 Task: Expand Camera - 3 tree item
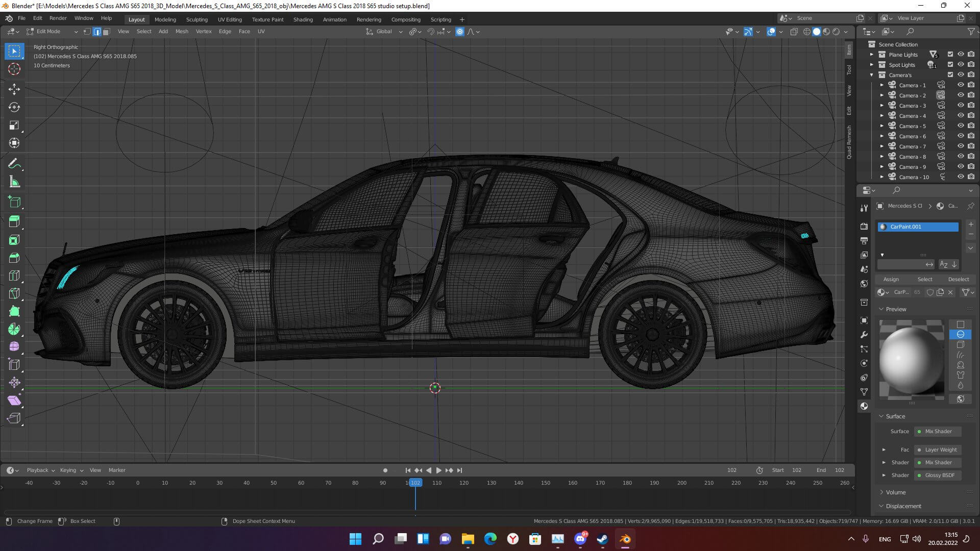tap(882, 106)
